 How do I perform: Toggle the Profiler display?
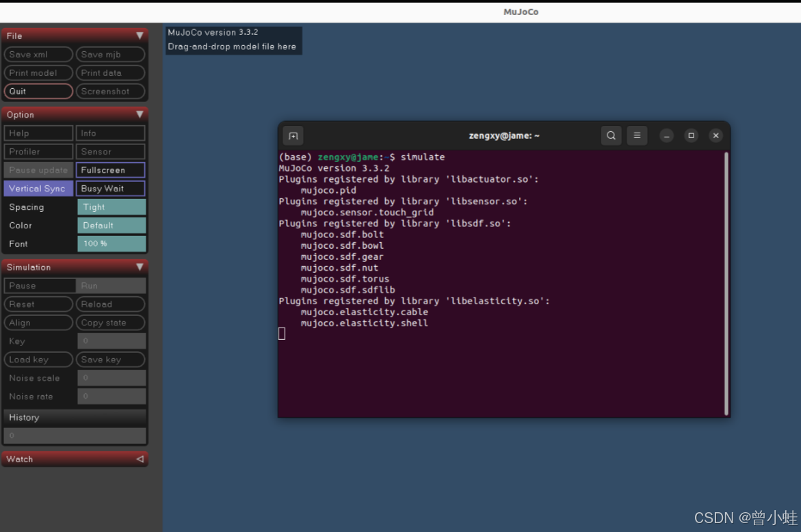38,152
